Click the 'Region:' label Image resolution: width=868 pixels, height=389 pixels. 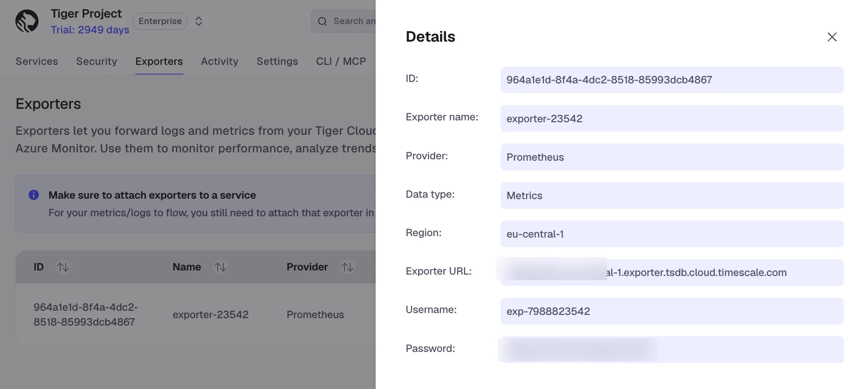(x=424, y=232)
